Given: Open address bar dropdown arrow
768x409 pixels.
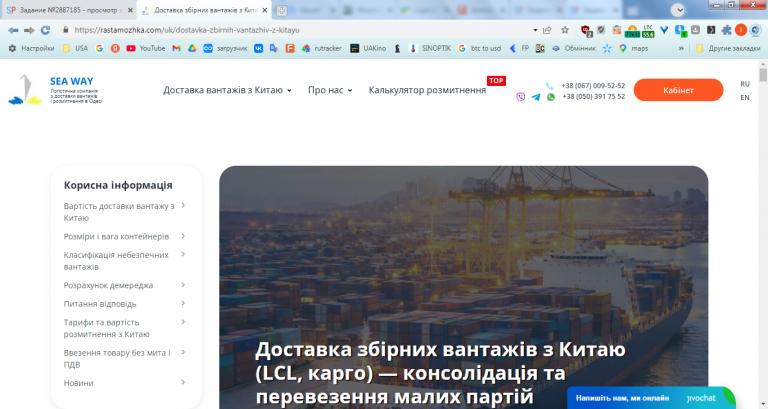Looking at the screenshot, I should 535,30.
